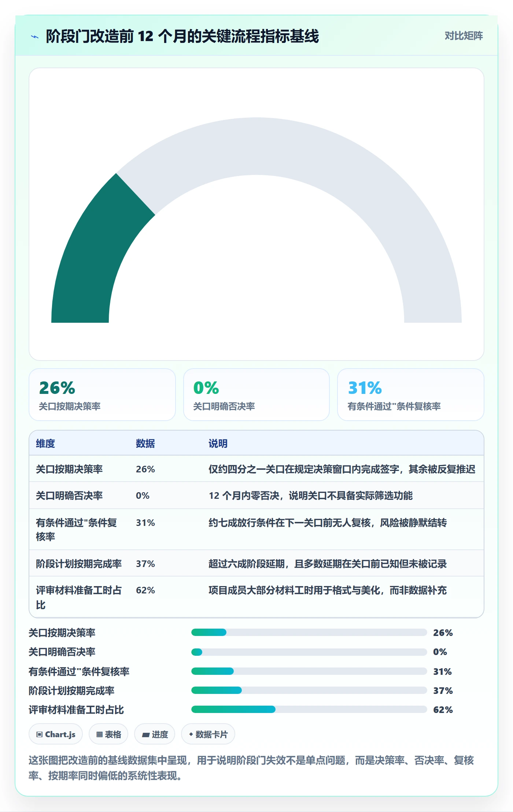Click the 62% value beside the progress bar
513x812 pixels.
(x=443, y=710)
